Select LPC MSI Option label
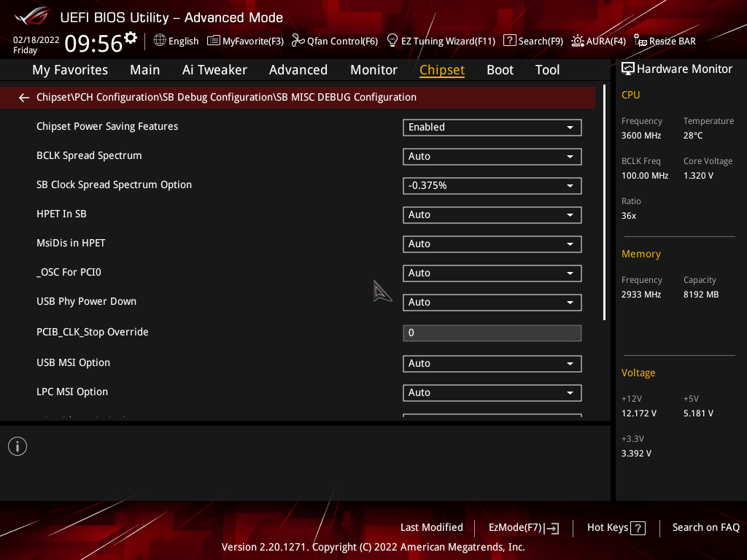The image size is (747, 560). coord(72,392)
